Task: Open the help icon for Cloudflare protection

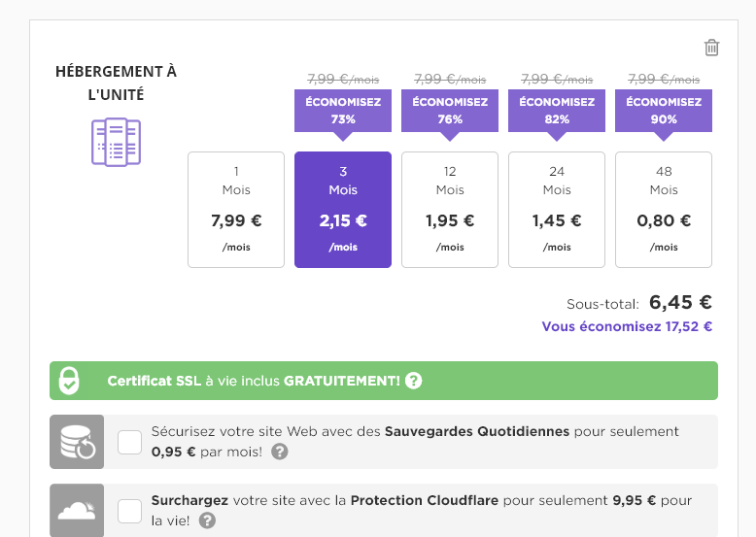Action: pyautogui.click(x=207, y=520)
